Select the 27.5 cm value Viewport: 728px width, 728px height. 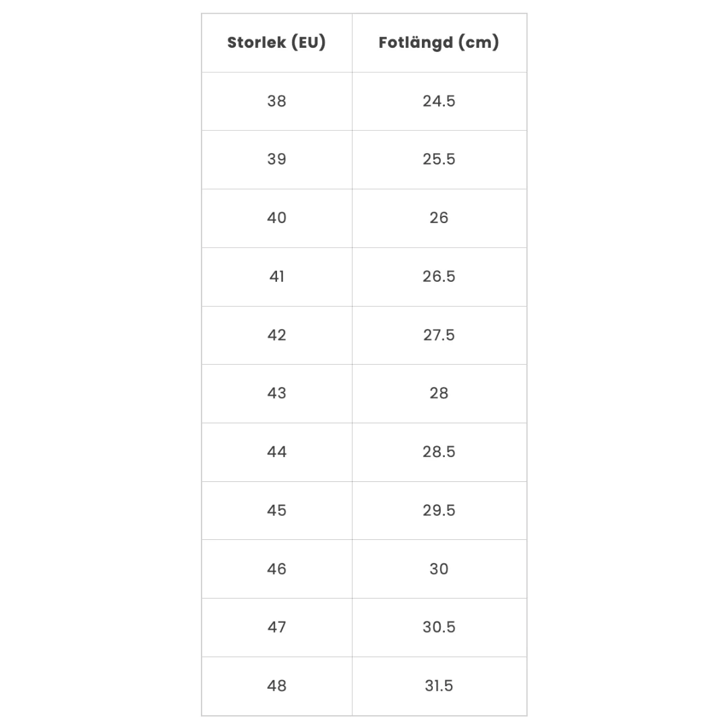(x=439, y=335)
